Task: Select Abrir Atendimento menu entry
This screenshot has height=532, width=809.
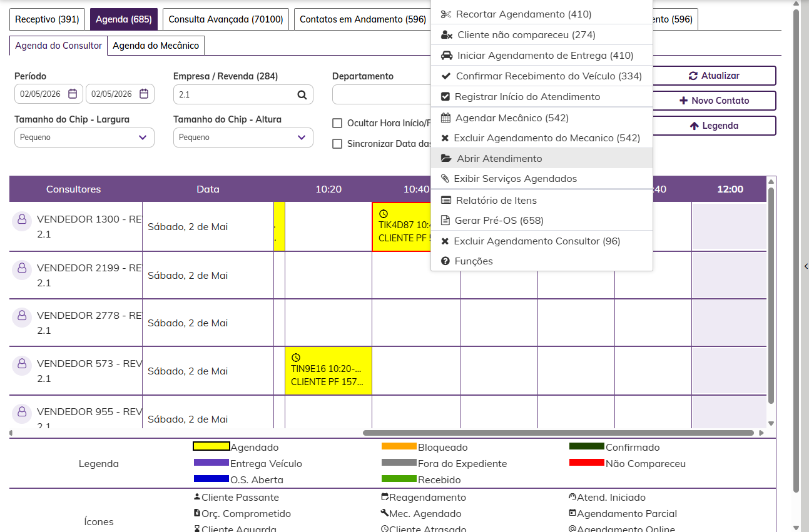Action: coord(542,159)
